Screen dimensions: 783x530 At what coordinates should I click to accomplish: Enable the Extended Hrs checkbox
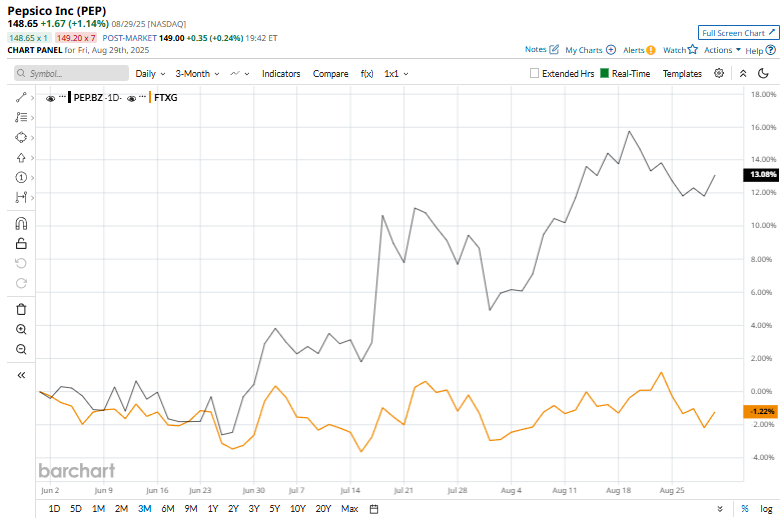pyautogui.click(x=534, y=73)
